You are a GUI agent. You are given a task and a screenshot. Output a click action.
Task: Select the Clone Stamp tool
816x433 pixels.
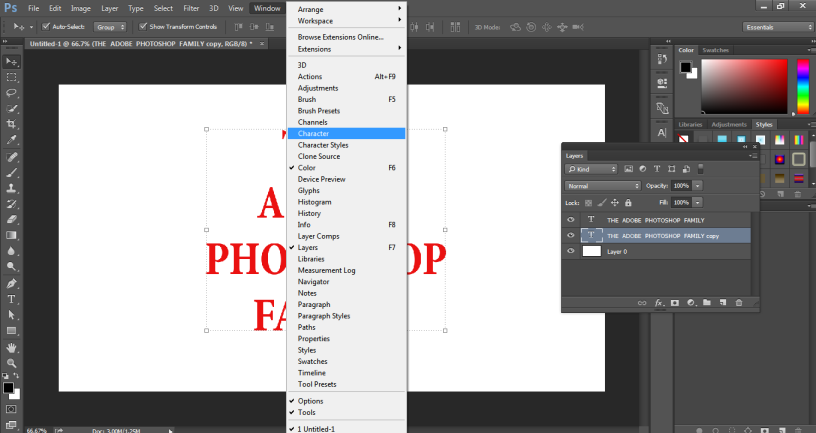click(11, 188)
